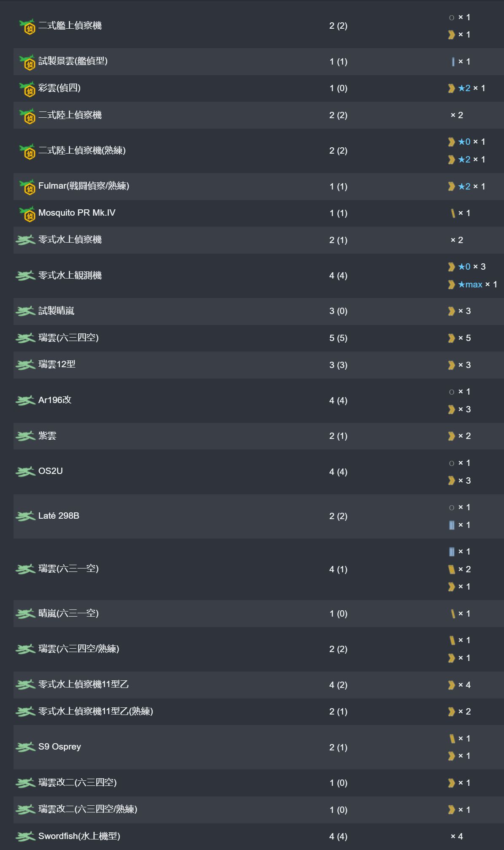Image resolution: width=504 pixels, height=850 pixels.
Task: Click the Laté 298B blue proficiency bars icon
Action: 452,525
